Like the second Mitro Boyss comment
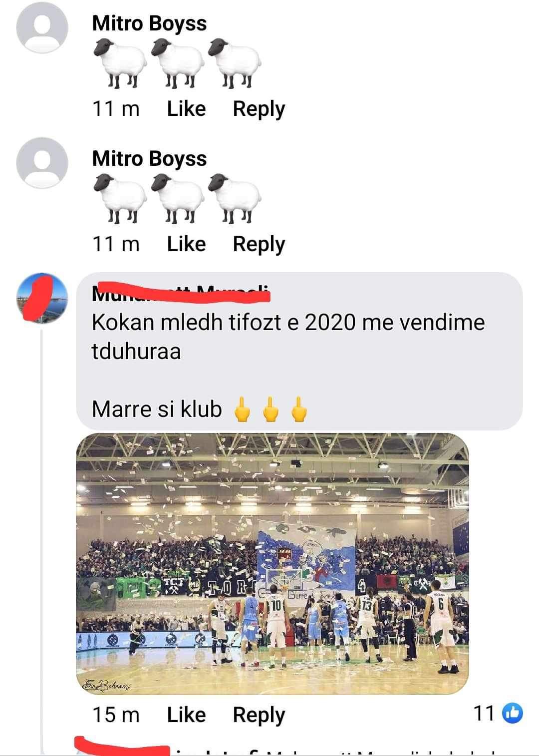 tap(186, 244)
